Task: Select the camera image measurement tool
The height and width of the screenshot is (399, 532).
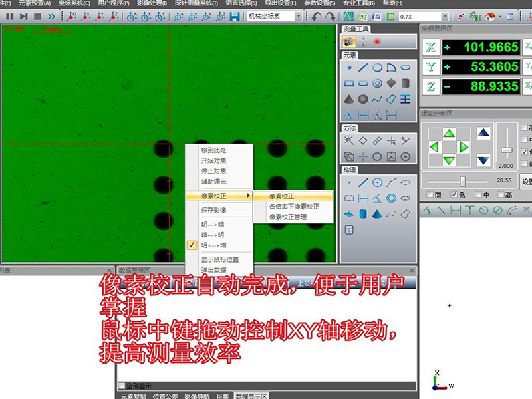Action: point(348,42)
